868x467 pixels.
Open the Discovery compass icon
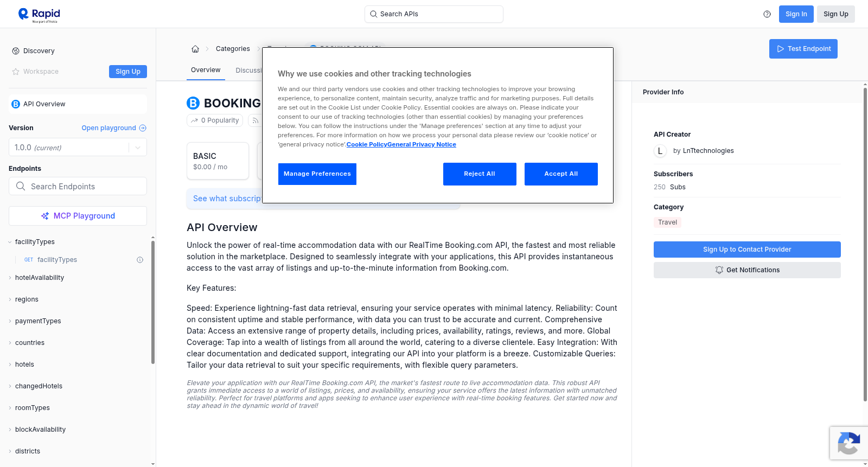pos(16,51)
